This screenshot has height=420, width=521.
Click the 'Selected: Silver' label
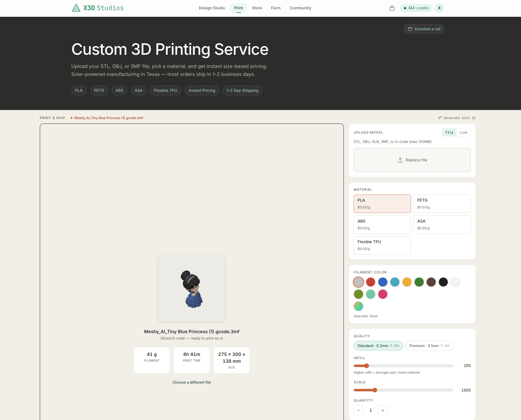pos(366,316)
